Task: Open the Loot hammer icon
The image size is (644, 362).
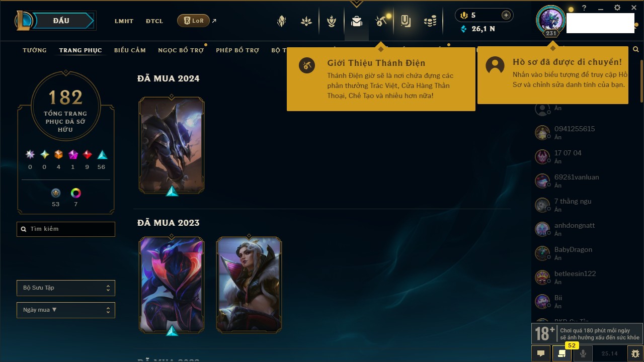Action: [381, 21]
